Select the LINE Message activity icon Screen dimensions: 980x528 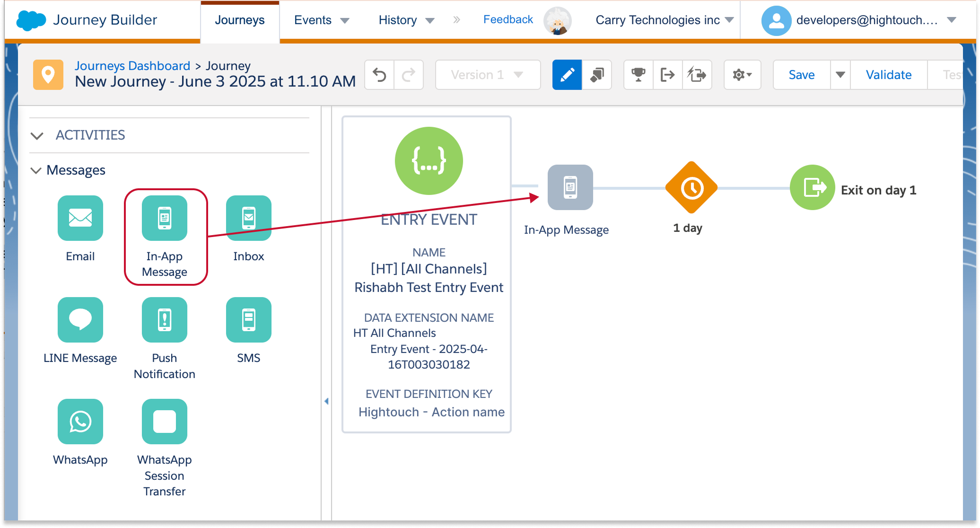tap(80, 320)
